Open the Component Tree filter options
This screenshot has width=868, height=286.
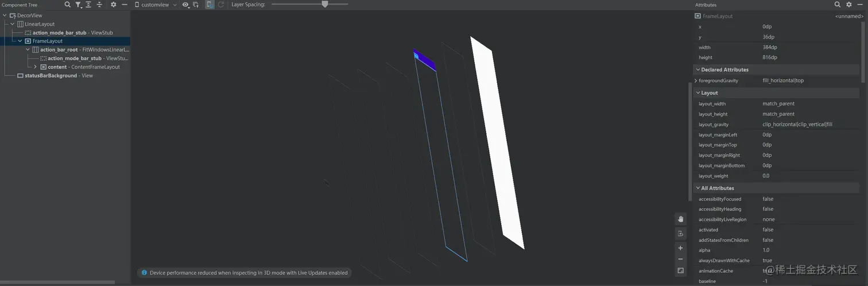point(79,5)
